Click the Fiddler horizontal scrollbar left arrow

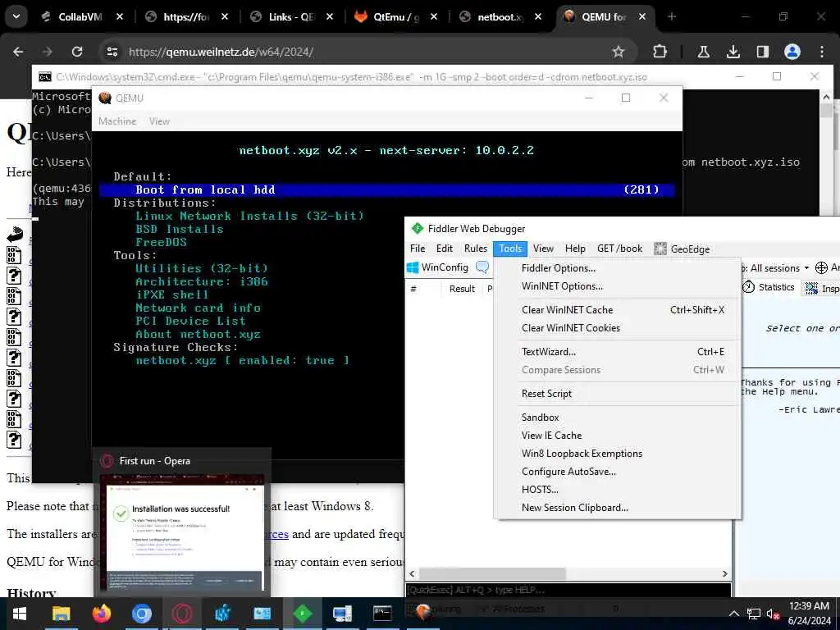click(x=412, y=573)
